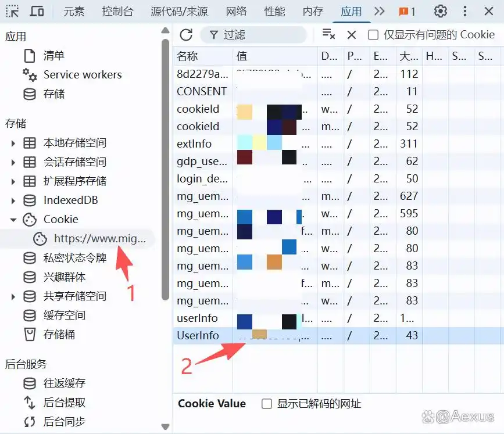This screenshot has height=434, width=504.
Task: Show more tabs with the >> chevron
Action: click(380, 12)
